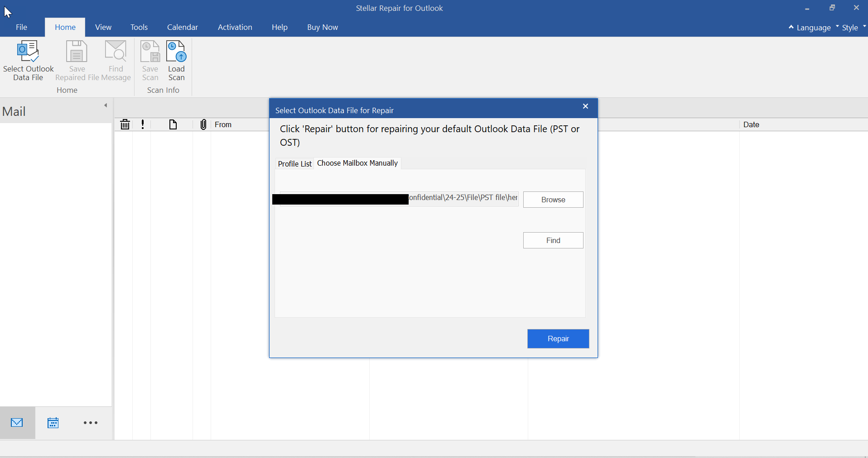Click the blue Repair button
This screenshot has height=458, width=868.
pos(558,339)
